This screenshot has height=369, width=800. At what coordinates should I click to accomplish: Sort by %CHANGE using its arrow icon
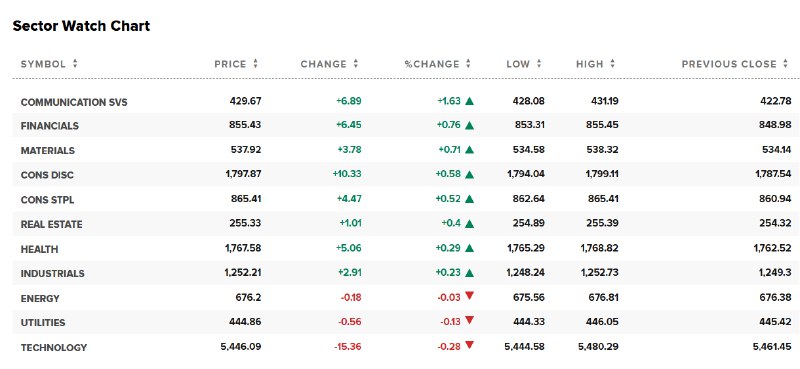(468, 64)
